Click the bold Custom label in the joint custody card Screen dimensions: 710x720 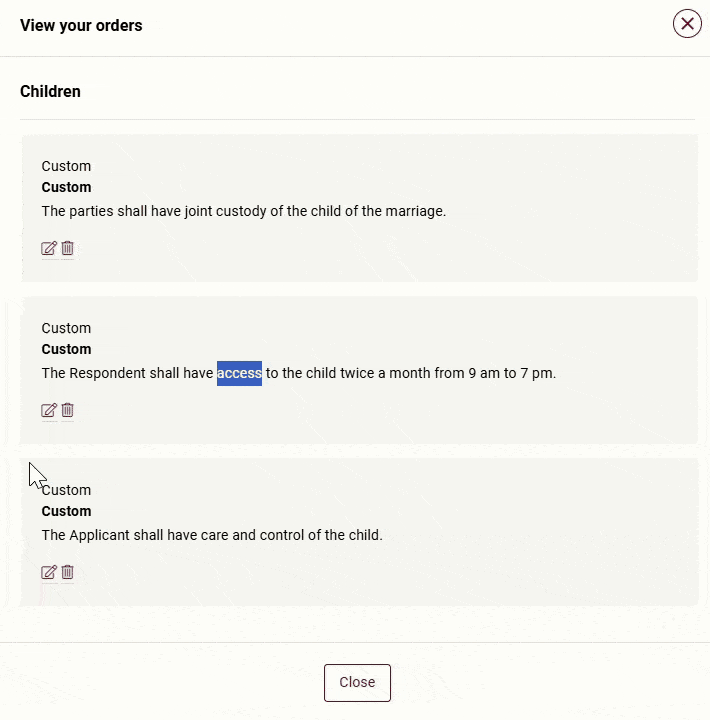pos(66,187)
